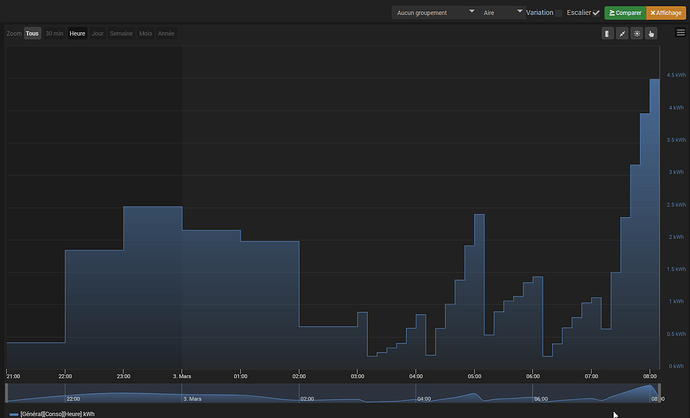Select the 'Jour' zoom range

[97, 33]
